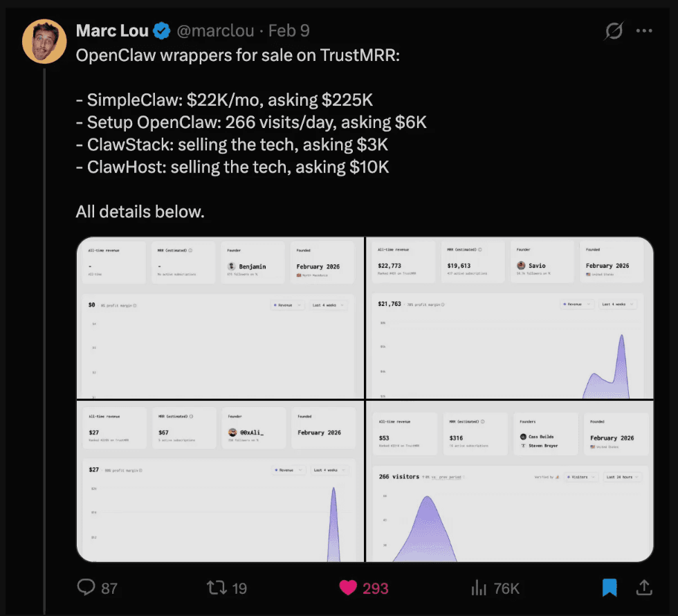
Task: Open the @marclou profile link
Action: pos(217,30)
